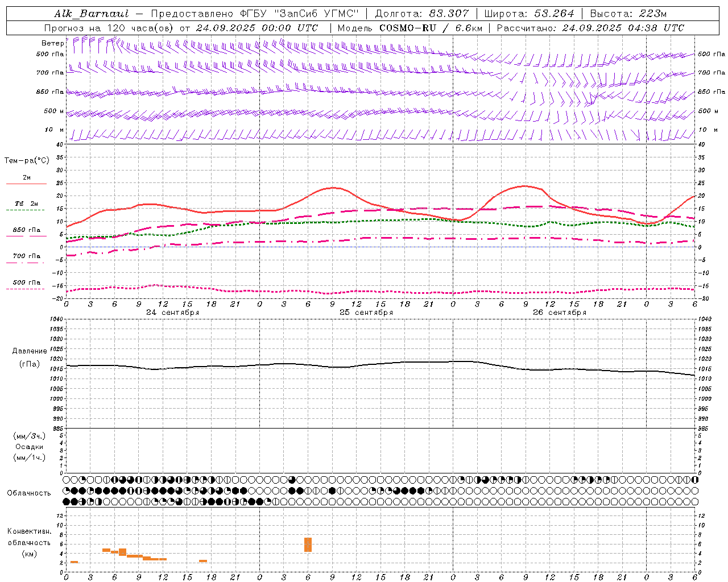Select the 25 сентября date label

coord(366,313)
